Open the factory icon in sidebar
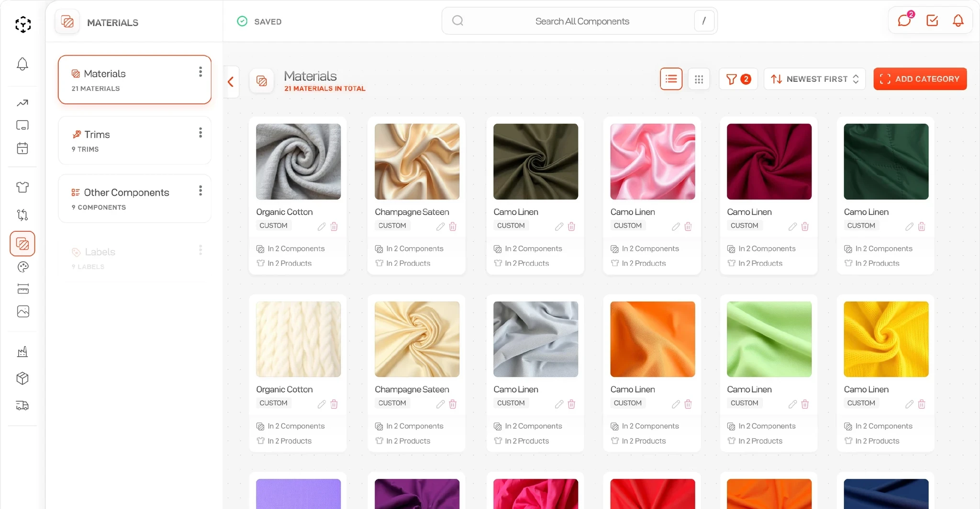Screen dimensions: 980x509 click(22, 352)
